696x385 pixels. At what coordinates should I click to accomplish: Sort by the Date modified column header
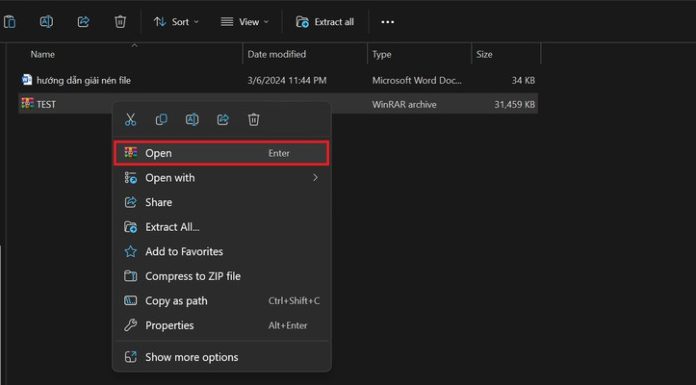point(277,54)
